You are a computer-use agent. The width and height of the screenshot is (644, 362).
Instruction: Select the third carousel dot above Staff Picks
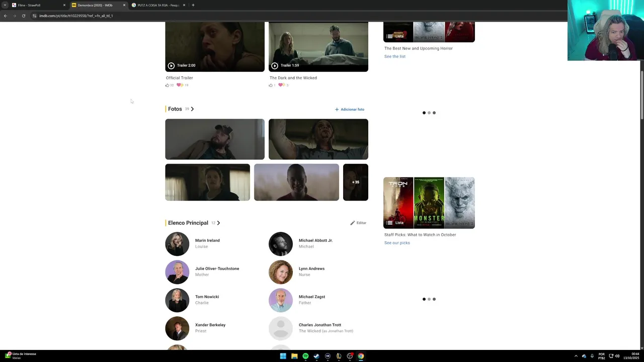tap(434, 113)
